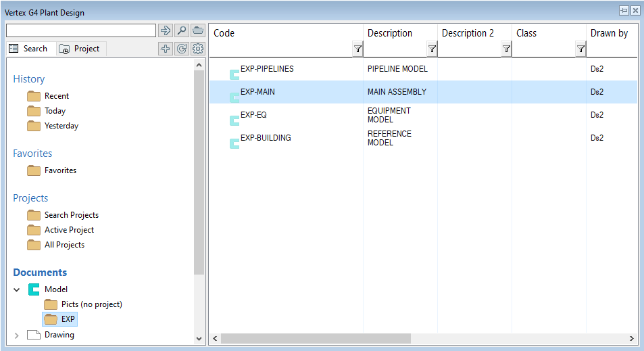Screen dimensions: 644x351
Task: Switch to the Project tab
Action: (x=80, y=49)
